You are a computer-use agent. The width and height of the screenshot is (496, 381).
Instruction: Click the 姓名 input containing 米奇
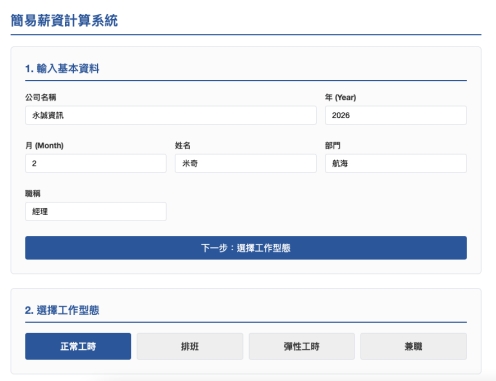[246, 163]
